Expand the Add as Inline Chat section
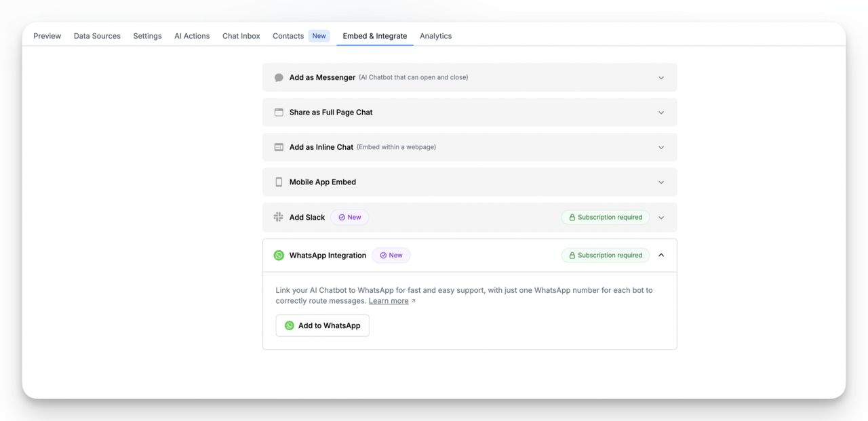 click(661, 147)
